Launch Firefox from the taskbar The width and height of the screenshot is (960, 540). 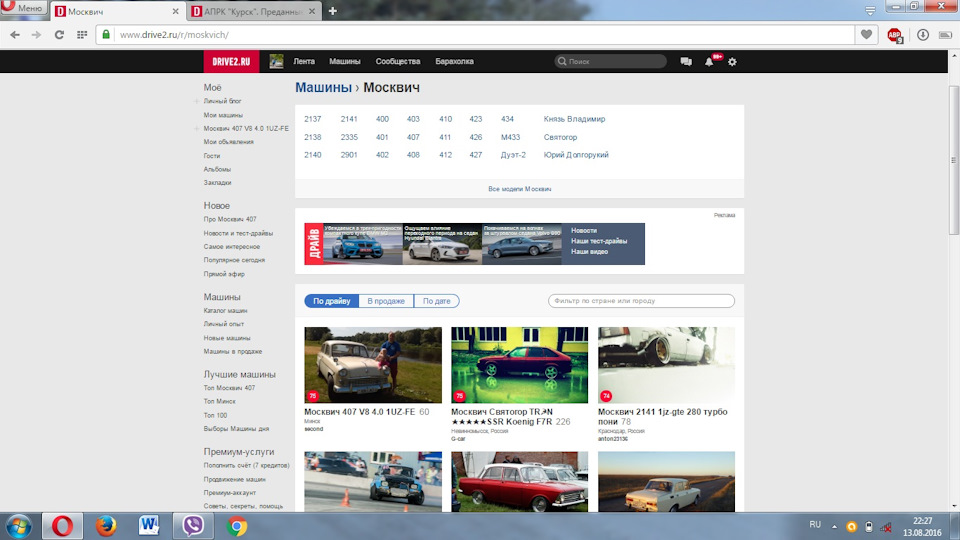point(105,526)
